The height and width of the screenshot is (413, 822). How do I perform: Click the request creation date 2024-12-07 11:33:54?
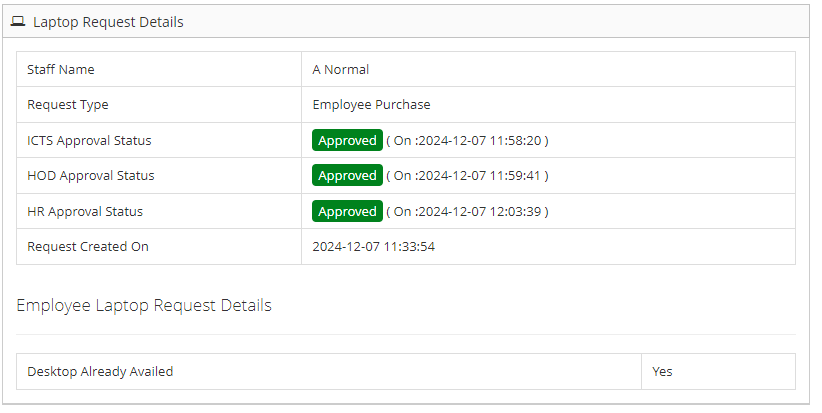(373, 247)
